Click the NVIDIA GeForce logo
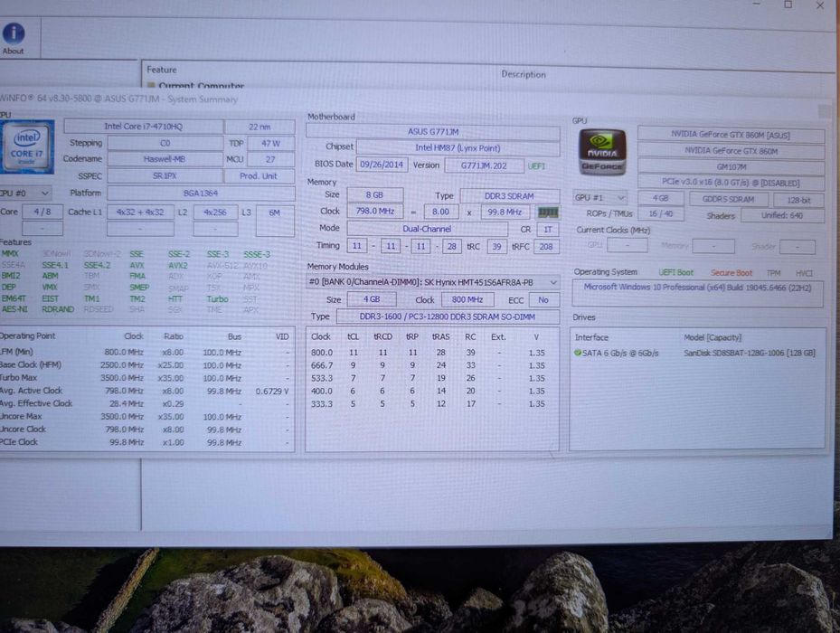The image size is (840, 633). (602, 152)
